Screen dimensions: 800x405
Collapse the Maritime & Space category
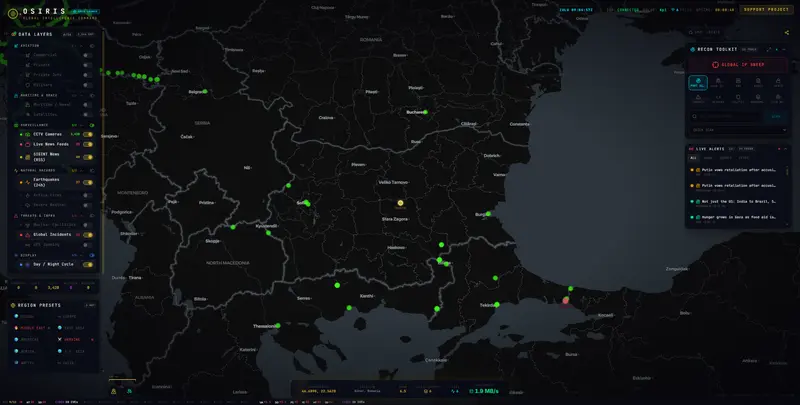[82, 95]
